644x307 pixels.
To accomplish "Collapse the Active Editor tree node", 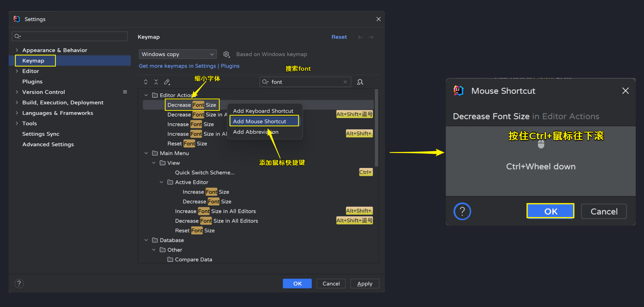I will [161, 182].
